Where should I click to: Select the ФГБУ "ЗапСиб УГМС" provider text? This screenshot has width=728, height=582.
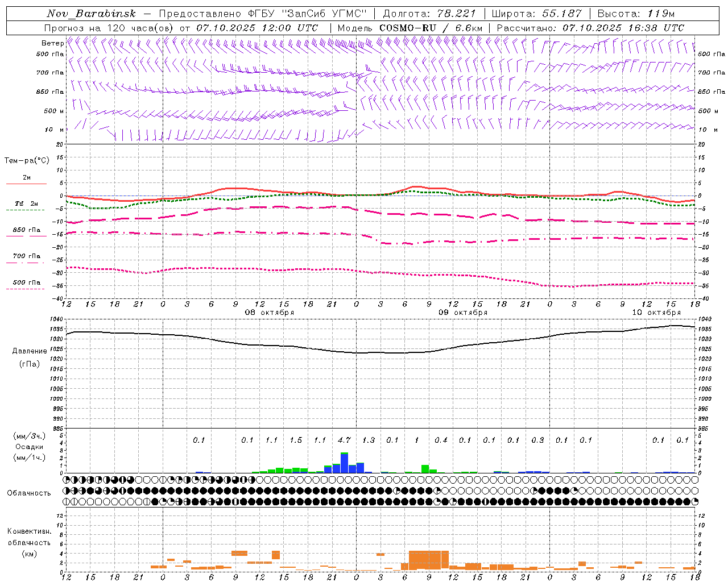pos(308,14)
